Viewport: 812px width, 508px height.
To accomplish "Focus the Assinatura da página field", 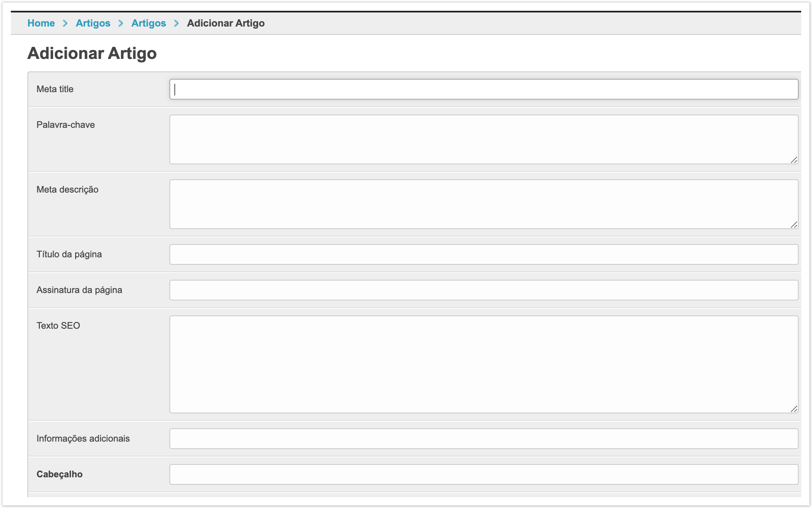I will (x=484, y=290).
